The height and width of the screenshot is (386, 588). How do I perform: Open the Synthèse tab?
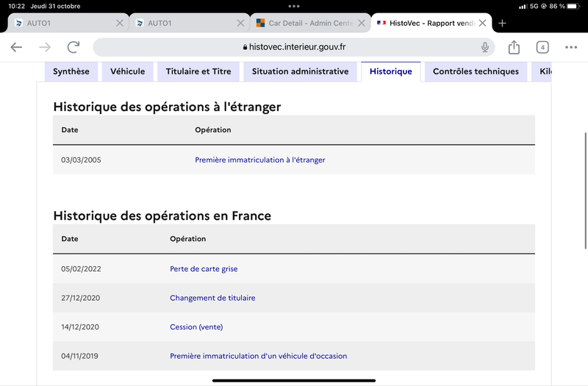pos(71,71)
